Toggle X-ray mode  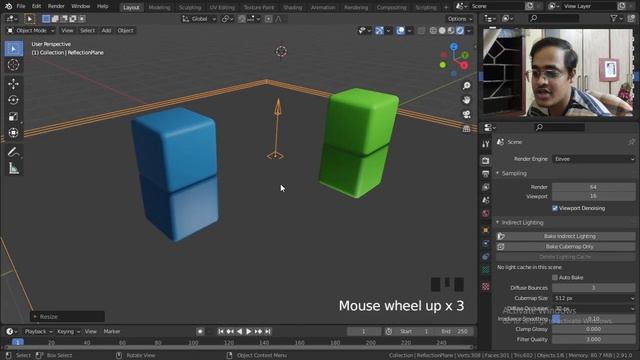[421, 30]
